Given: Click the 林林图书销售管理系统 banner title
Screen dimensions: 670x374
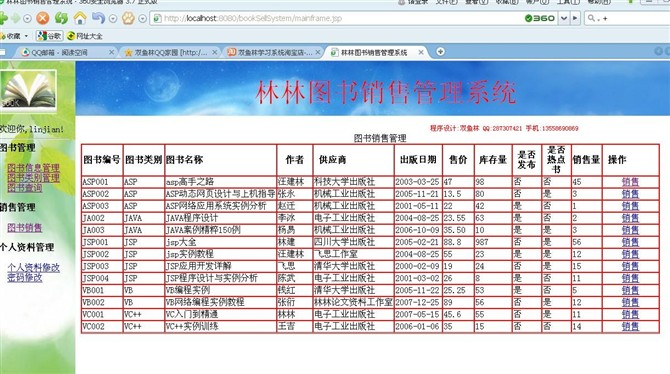Looking at the screenshot, I should pos(385,92).
